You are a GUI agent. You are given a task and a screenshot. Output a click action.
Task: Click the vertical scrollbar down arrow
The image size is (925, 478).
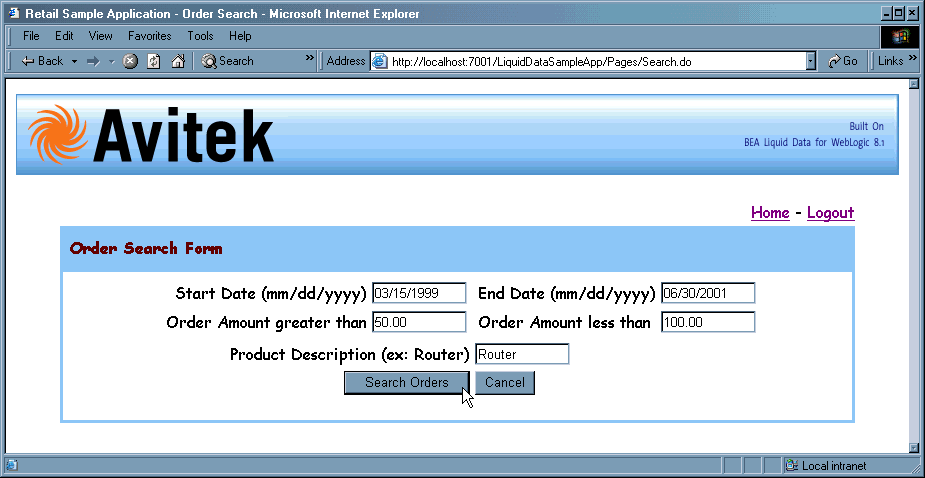(914, 448)
